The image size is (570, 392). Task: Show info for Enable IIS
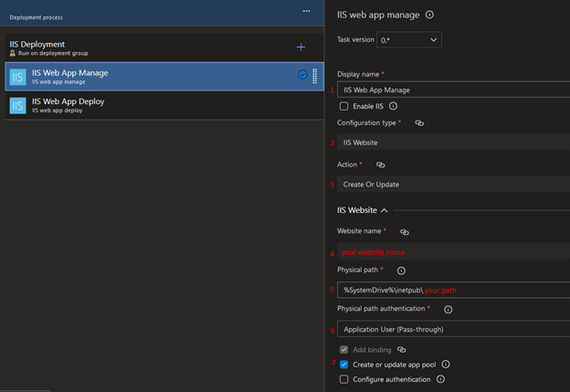[393, 106]
